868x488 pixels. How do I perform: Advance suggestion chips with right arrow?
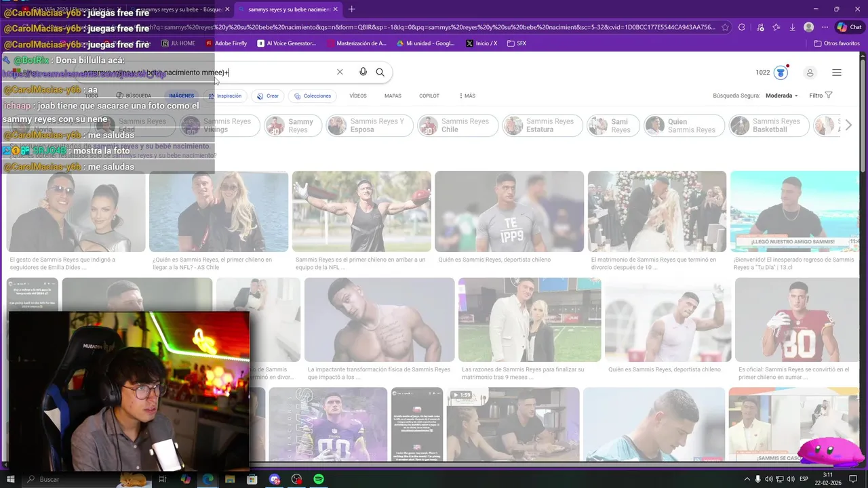click(x=848, y=125)
